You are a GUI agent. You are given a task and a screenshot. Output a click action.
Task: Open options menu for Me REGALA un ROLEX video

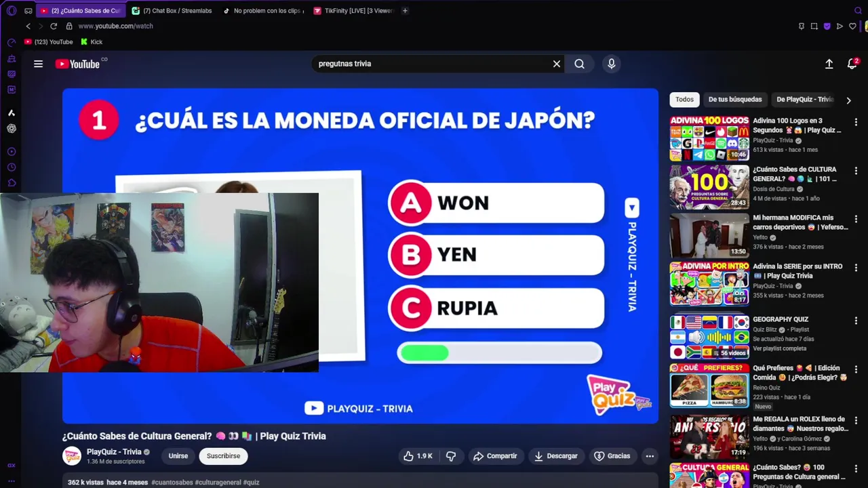click(856, 420)
